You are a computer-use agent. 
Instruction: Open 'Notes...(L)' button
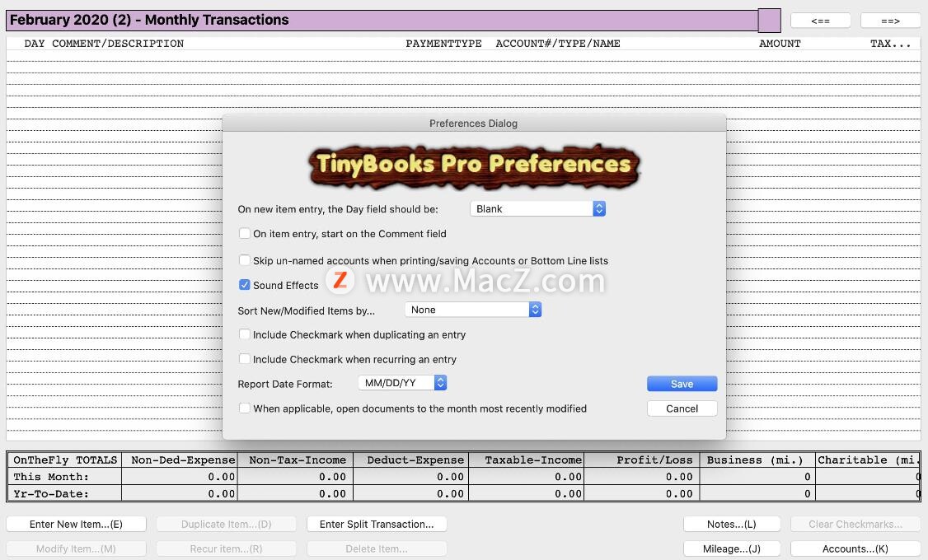tap(732, 524)
